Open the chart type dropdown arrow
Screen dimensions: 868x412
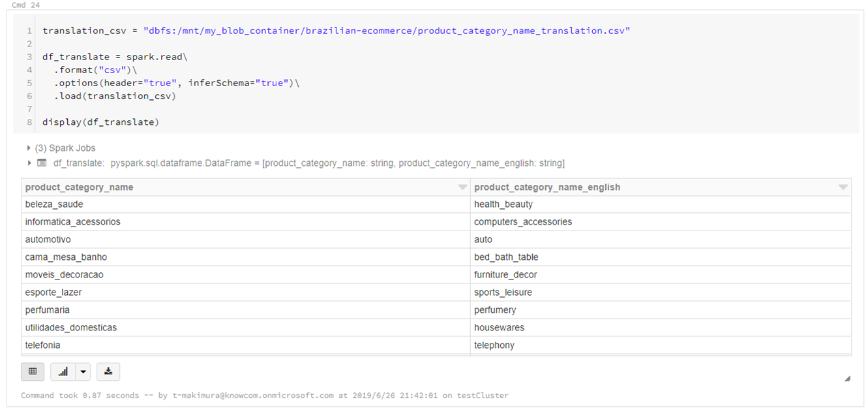coord(83,371)
